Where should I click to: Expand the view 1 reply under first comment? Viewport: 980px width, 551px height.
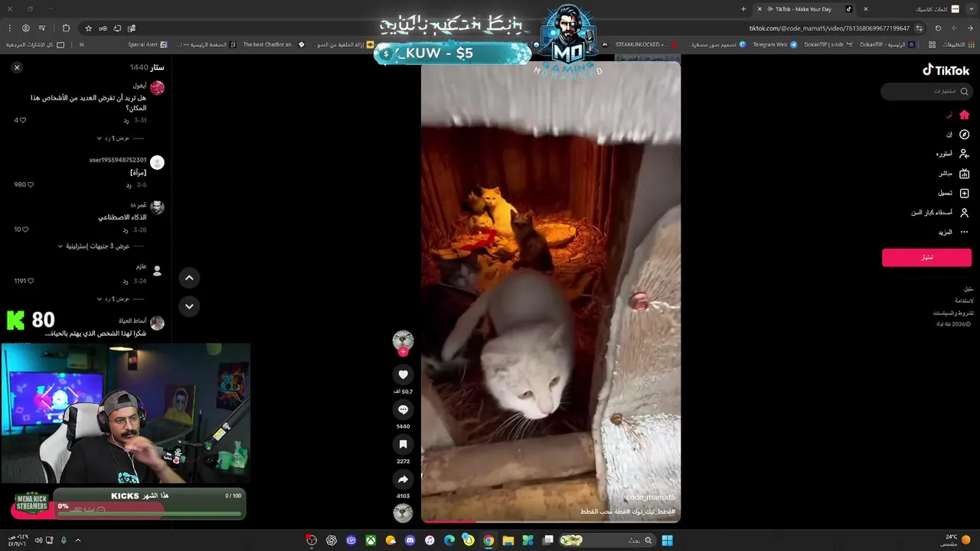pyautogui.click(x=113, y=139)
